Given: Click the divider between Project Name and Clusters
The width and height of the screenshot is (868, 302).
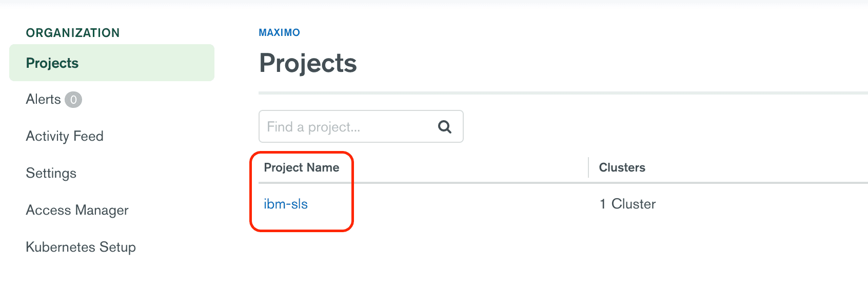Looking at the screenshot, I should pyautogui.click(x=588, y=167).
